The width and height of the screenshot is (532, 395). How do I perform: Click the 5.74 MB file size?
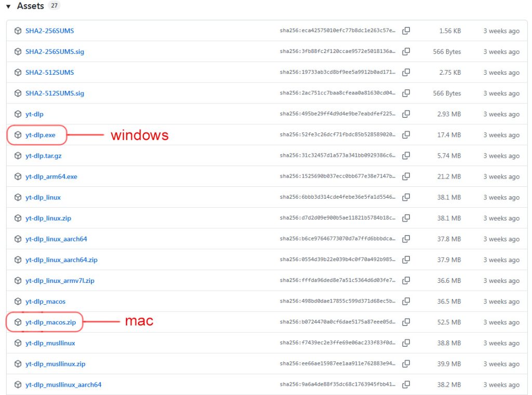(x=449, y=156)
